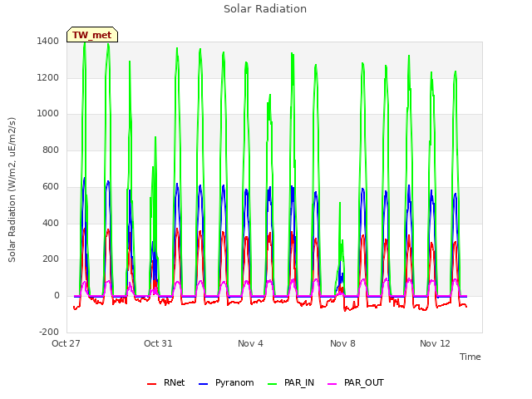The height and width of the screenshot is (399, 532).
Task: Click the Solar Radiation chart title
Action: click(x=265, y=9)
